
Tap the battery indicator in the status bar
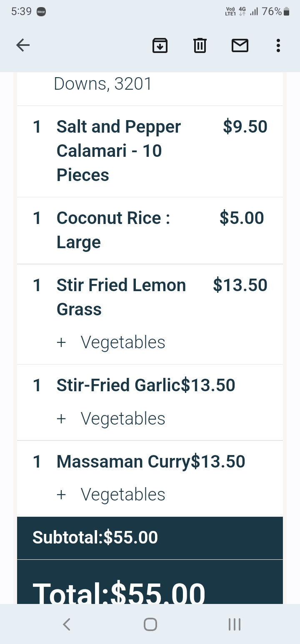[x=286, y=12]
